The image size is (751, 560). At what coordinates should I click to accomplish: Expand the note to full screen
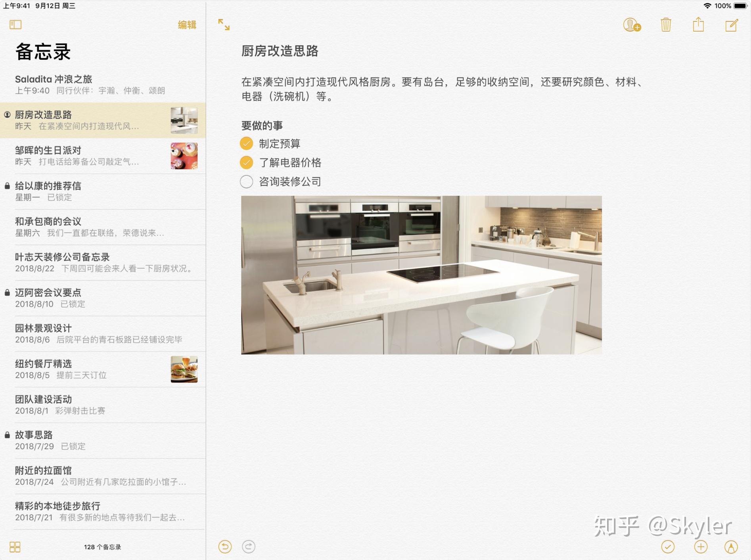click(x=224, y=25)
